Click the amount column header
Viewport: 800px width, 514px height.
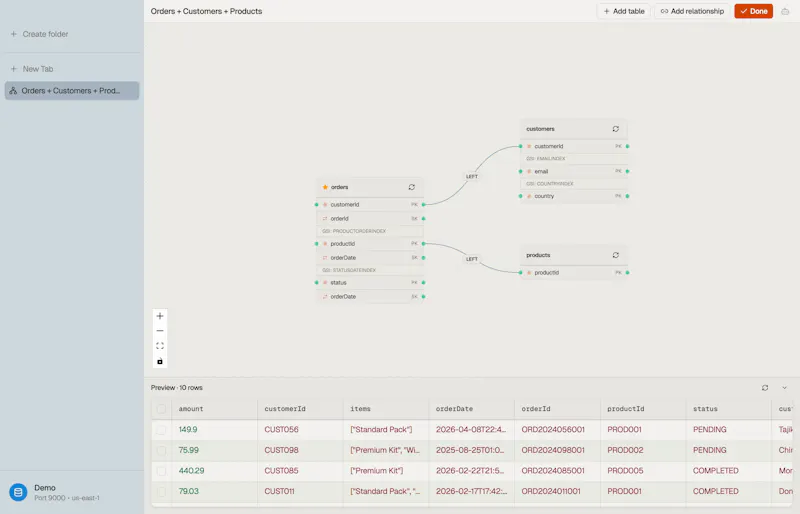[214, 409]
